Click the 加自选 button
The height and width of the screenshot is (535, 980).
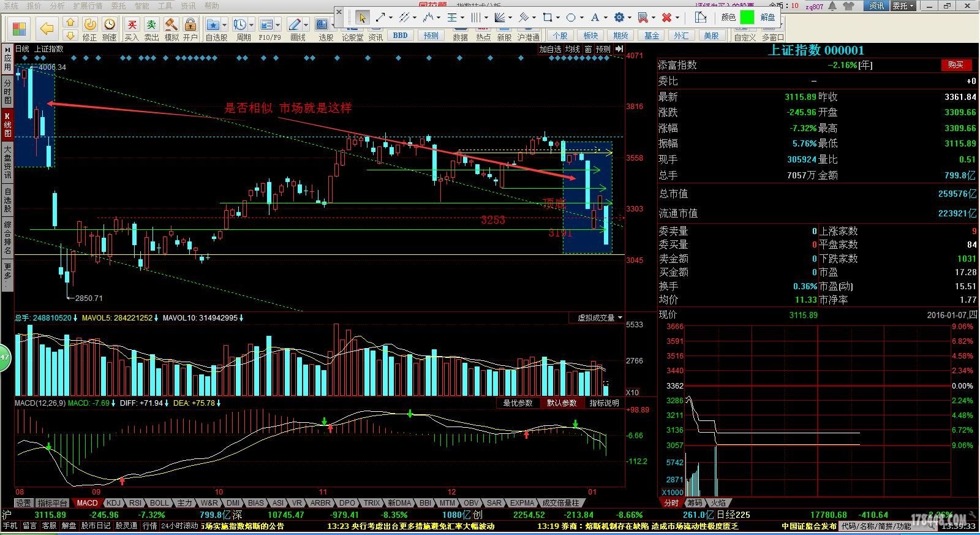point(550,49)
